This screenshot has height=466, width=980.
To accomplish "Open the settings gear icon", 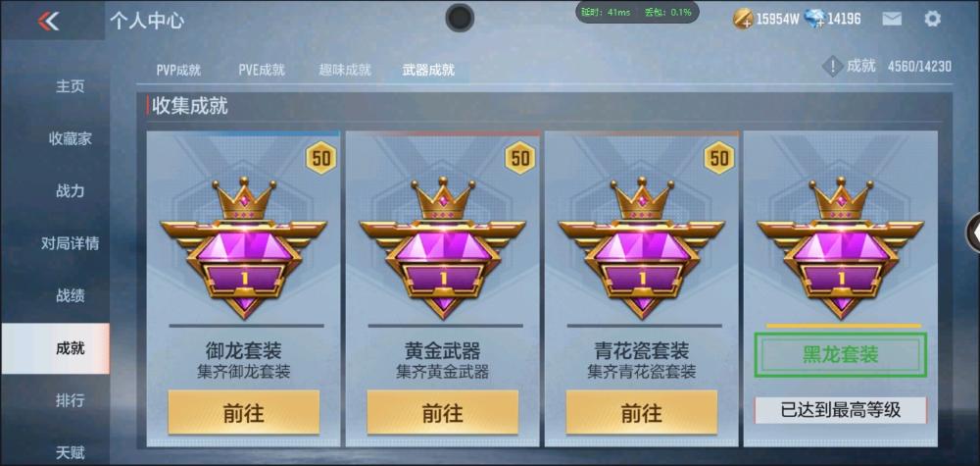I will pyautogui.click(x=932, y=19).
